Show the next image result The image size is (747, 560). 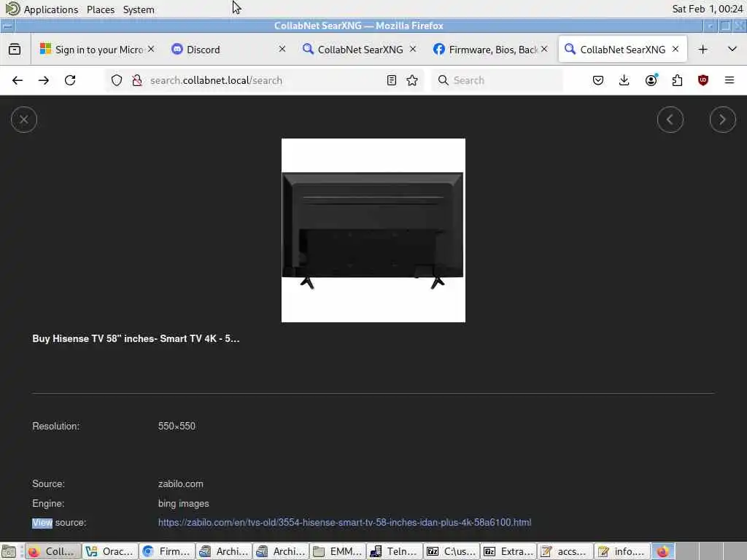723,120
